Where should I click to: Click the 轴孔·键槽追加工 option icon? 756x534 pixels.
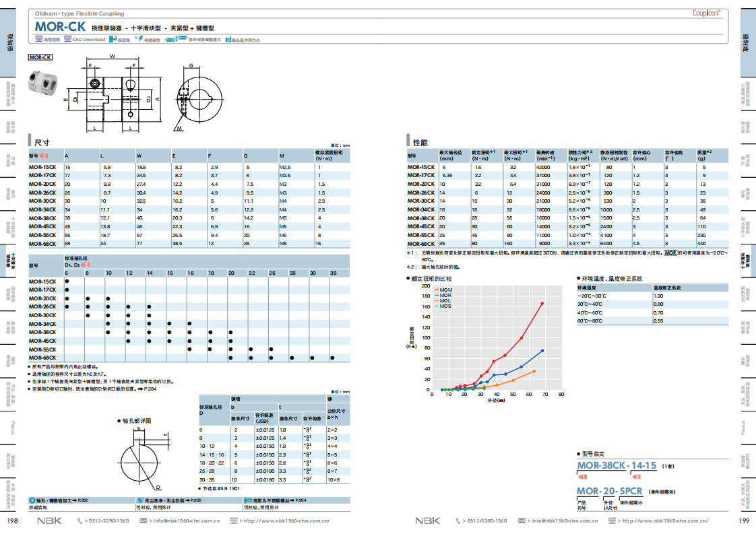(32, 500)
